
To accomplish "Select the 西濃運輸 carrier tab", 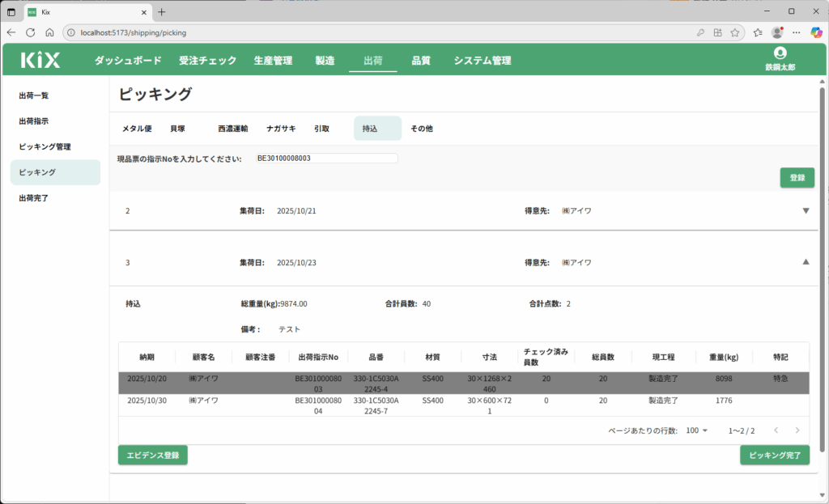I will (x=233, y=129).
